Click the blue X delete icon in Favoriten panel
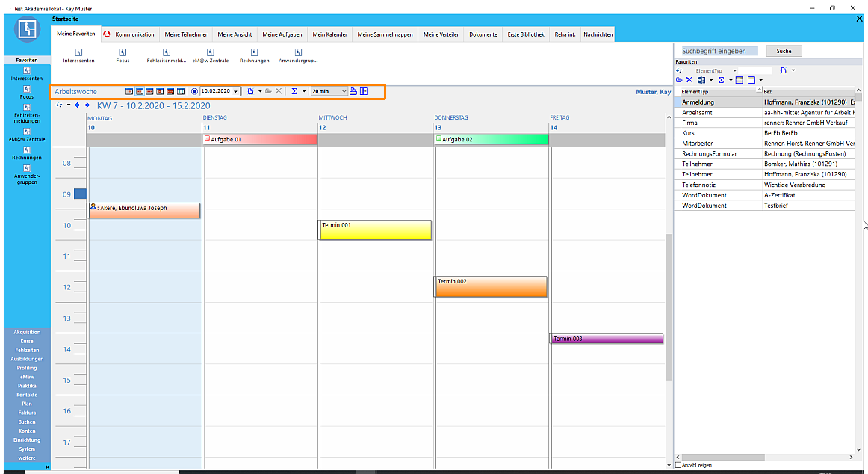Screen dimensions: 868x474 689,79
